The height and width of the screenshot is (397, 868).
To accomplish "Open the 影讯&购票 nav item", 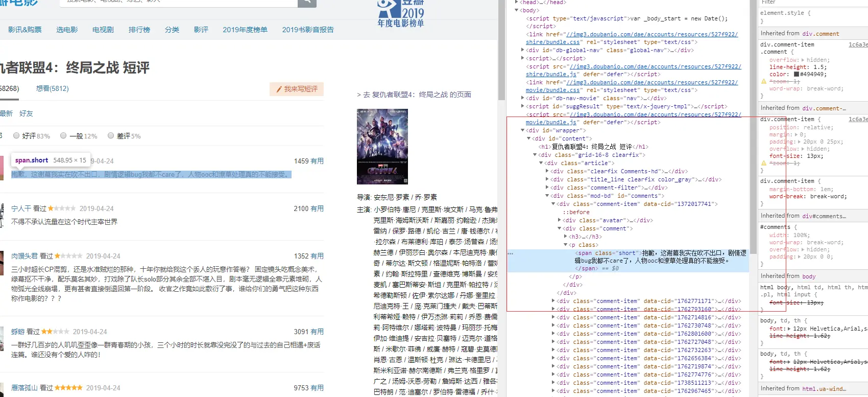I will (x=25, y=30).
